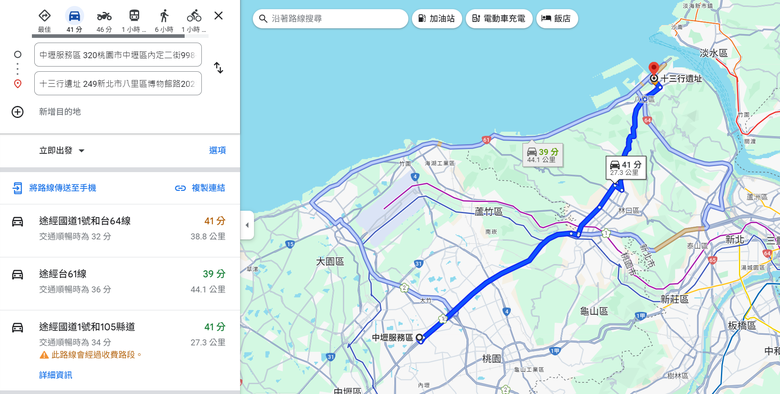Viewport: 780px width, 394px height.
Task: Click the copy link chain icon
Action: [x=180, y=188]
